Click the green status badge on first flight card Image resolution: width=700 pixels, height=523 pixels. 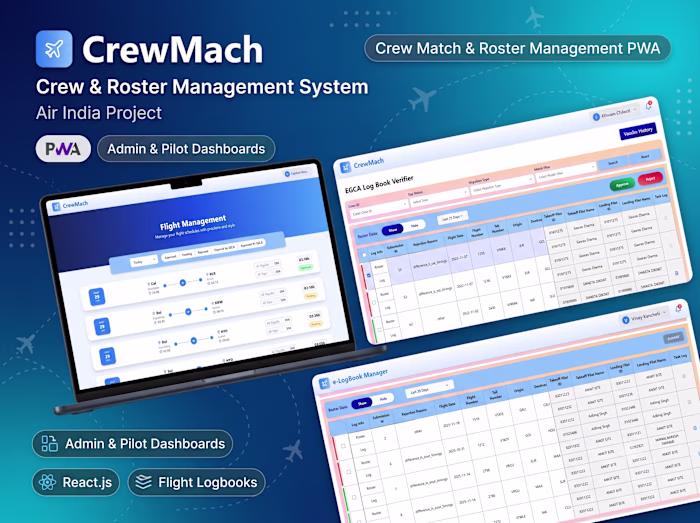coord(305,267)
